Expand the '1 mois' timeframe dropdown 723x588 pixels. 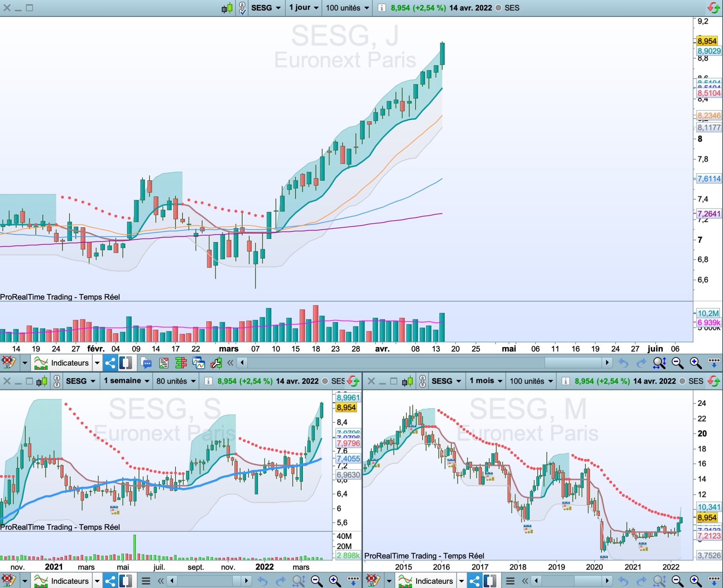(485, 381)
